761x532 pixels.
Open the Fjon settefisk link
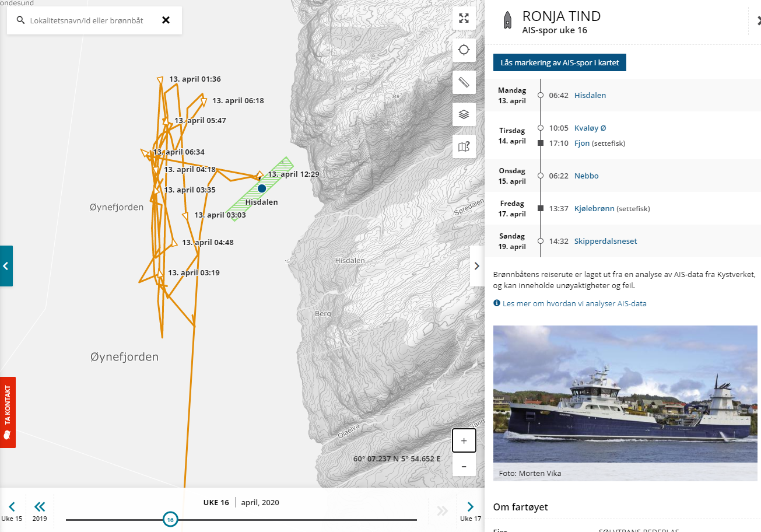[582, 143]
